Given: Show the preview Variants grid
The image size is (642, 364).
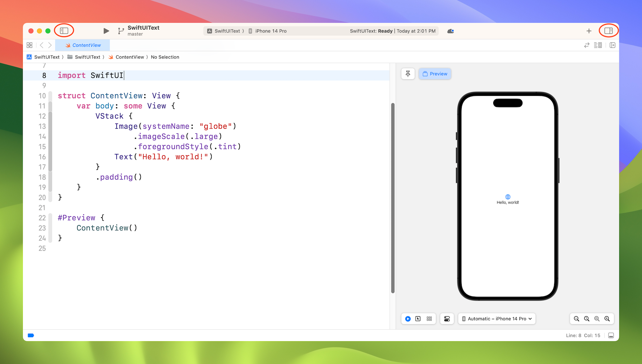Looking at the screenshot, I should 429,319.
